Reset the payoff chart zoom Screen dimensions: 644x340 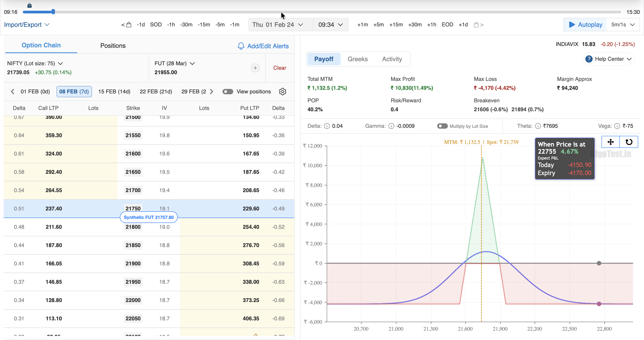629,142
